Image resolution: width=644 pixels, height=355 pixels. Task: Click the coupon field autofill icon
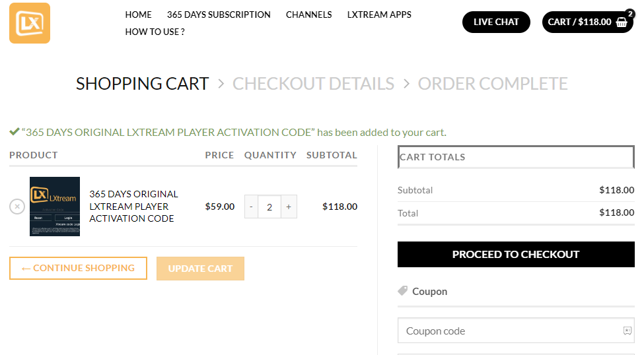627,331
